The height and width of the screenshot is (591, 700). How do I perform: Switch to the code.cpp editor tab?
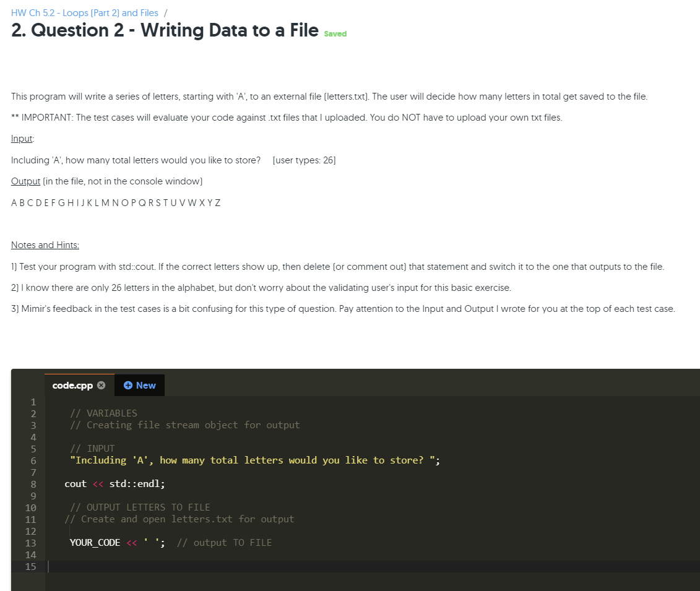coord(72,385)
